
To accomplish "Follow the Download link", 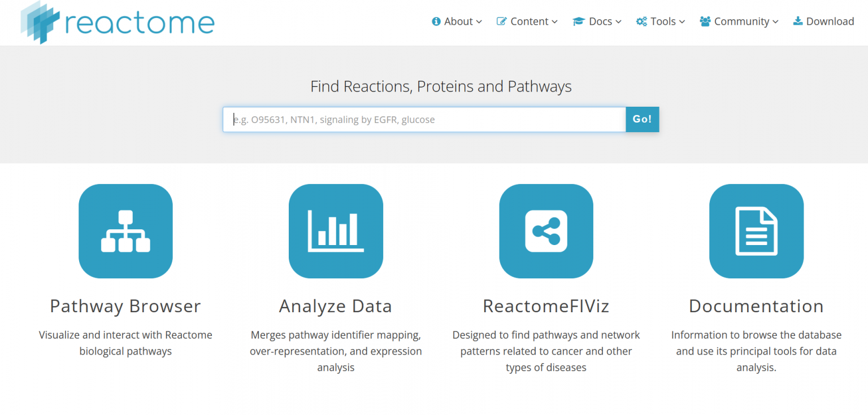I will coord(830,21).
